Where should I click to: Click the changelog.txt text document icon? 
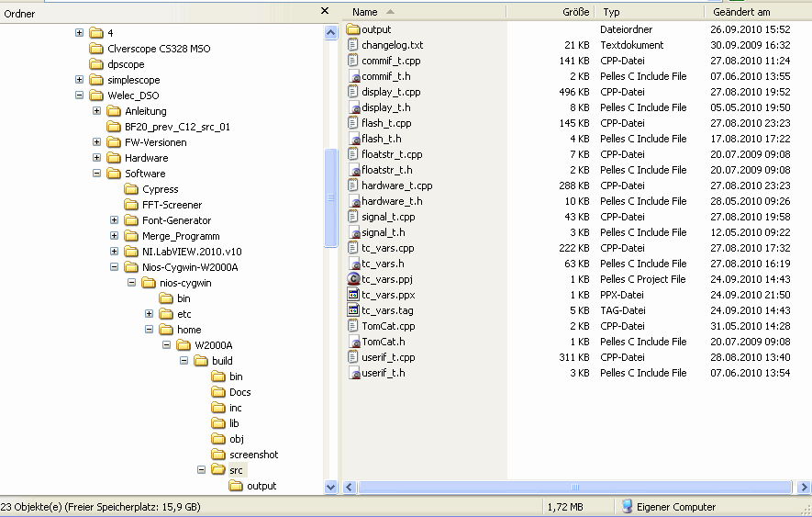click(x=353, y=45)
